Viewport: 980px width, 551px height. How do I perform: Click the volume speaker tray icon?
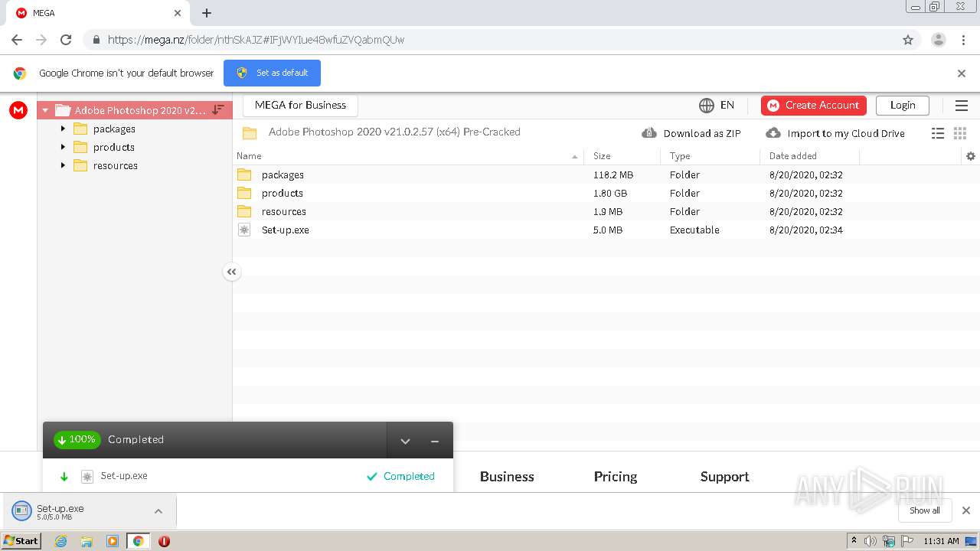tap(871, 541)
